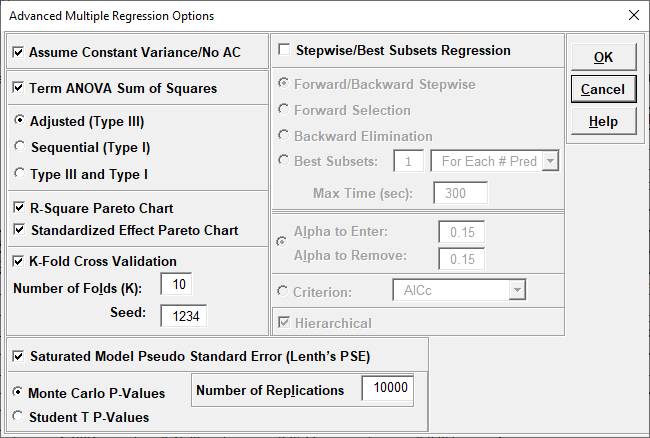Image resolution: width=650 pixels, height=438 pixels.
Task: Click the Alpha to Enter field
Action: pyautogui.click(x=461, y=232)
